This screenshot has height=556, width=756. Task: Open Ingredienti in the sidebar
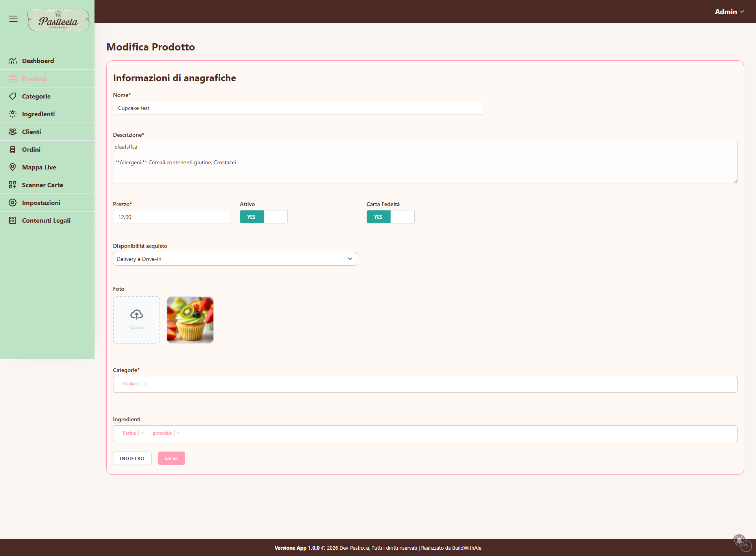pyautogui.click(x=47, y=114)
